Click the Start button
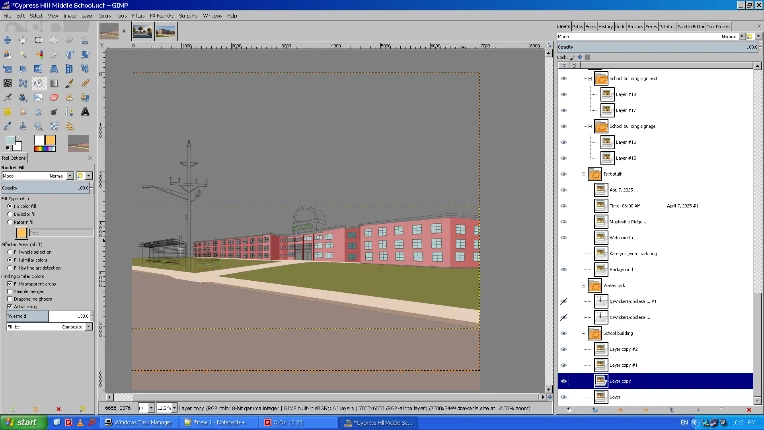 pos(23,422)
